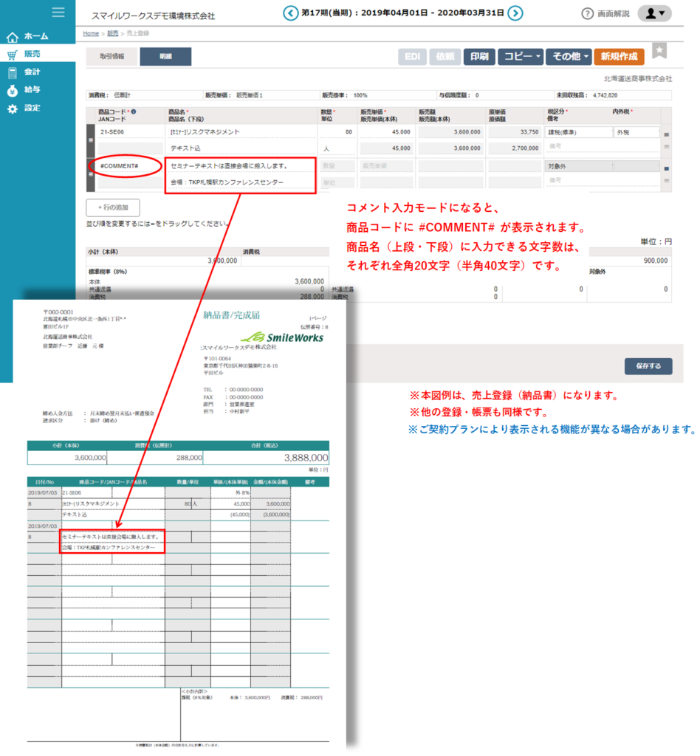This screenshot has width=700, height=756.
Task: Open the 課税(標準) tax category dropdown
Action: pyautogui.click(x=579, y=133)
